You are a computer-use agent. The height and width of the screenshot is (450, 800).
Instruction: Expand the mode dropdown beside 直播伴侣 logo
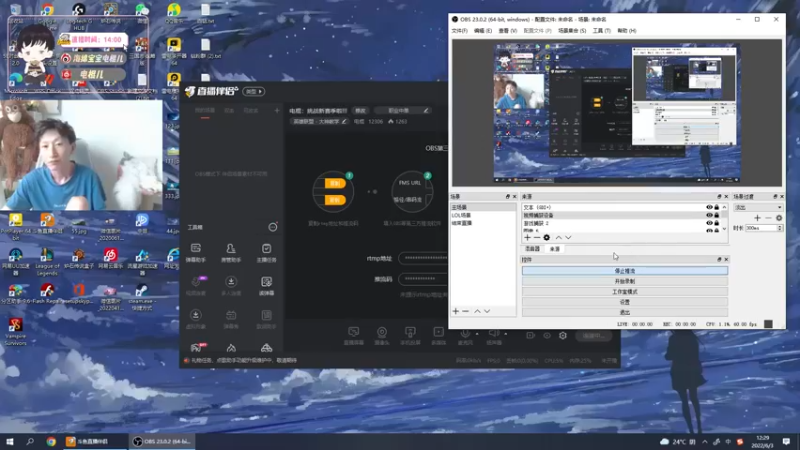point(254,91)
